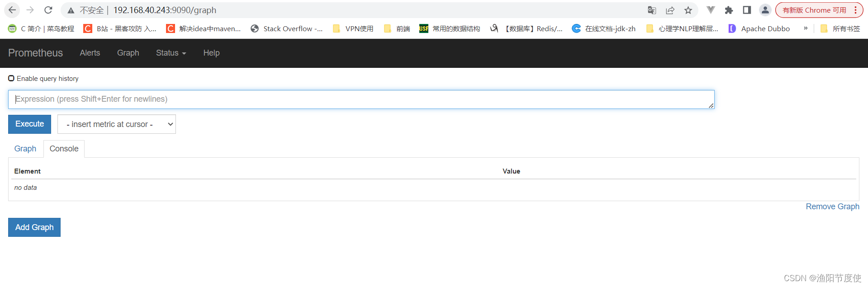Open the 心理学NLP理解层 bookmark folder
This screenshot has width=868, height=287.
click(682, 28)
